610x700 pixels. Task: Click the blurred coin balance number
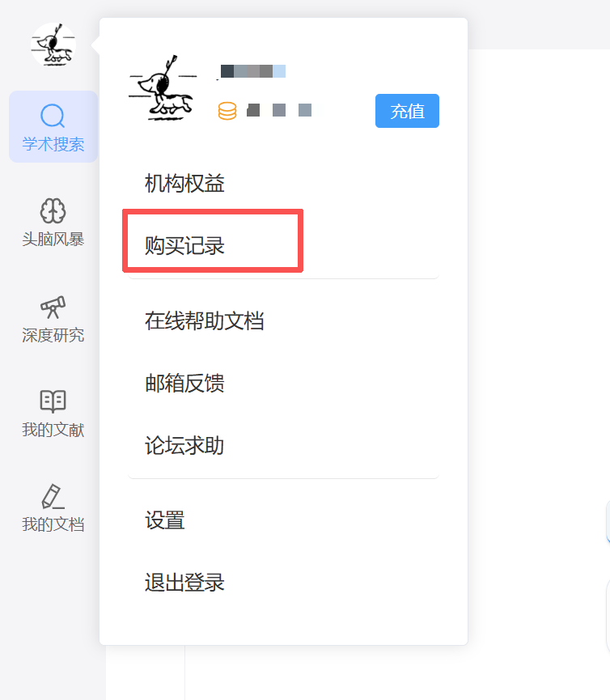(279, 110)
